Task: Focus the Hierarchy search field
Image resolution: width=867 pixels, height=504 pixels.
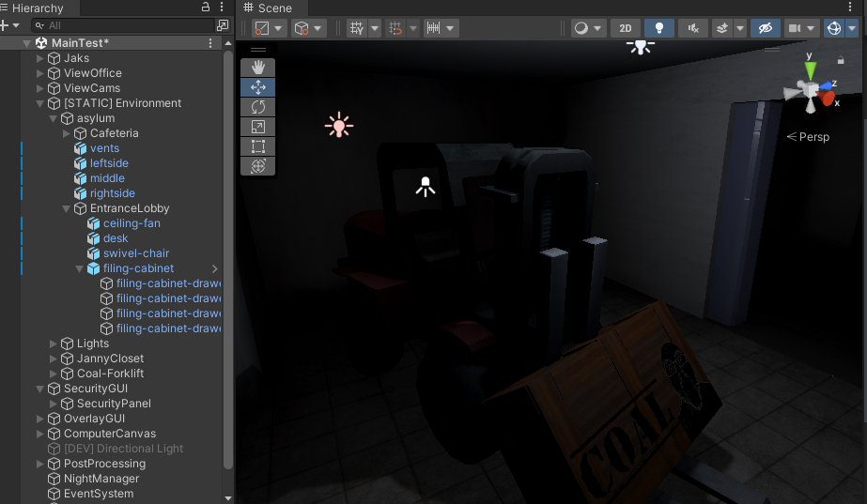Action: (x=123, y=25)
